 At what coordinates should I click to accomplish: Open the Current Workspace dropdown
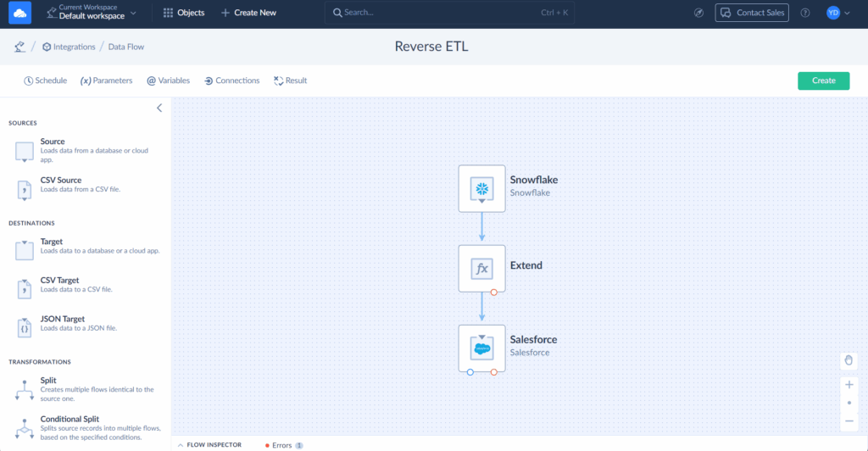pyautogui.click(x=92, y=12)
